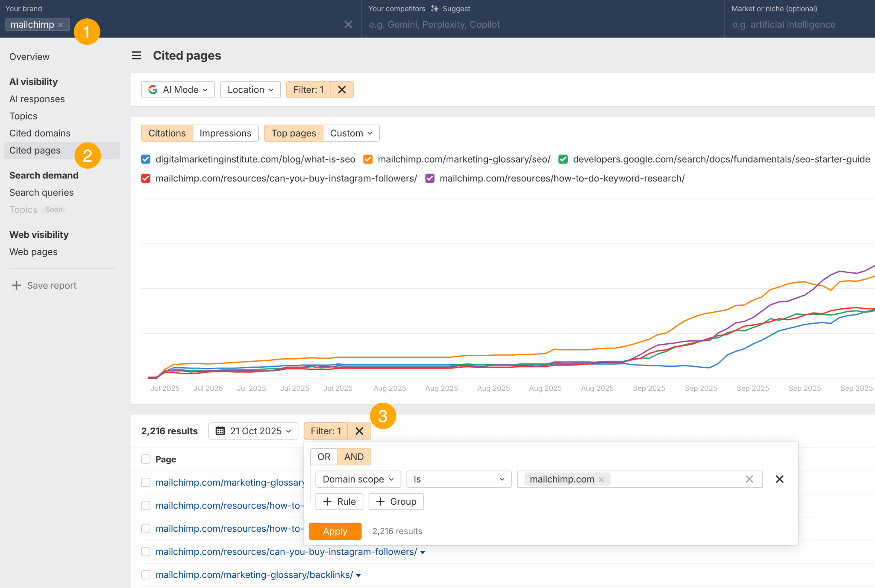Switch to the Impressions tab
The height and width of the screenshot is (588, 875).
[x=226, y=133]
